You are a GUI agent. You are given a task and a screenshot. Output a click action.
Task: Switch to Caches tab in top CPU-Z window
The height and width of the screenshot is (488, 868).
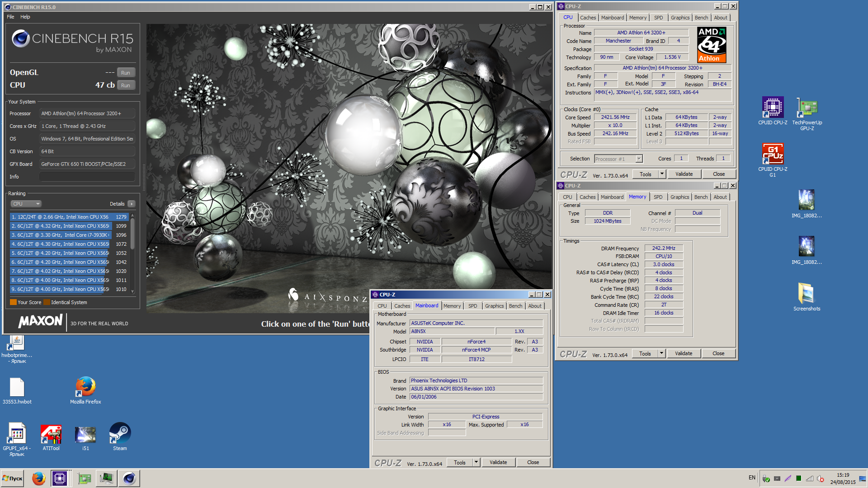click(x=588, y=18)
